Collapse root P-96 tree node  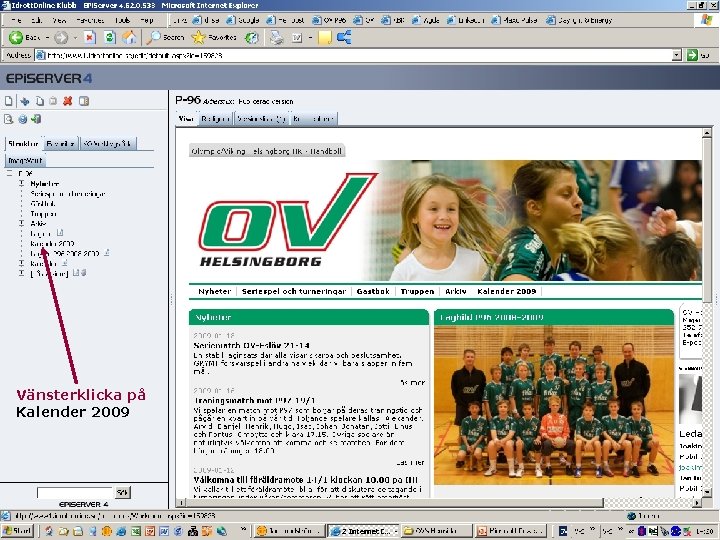(x=9, y=174)
